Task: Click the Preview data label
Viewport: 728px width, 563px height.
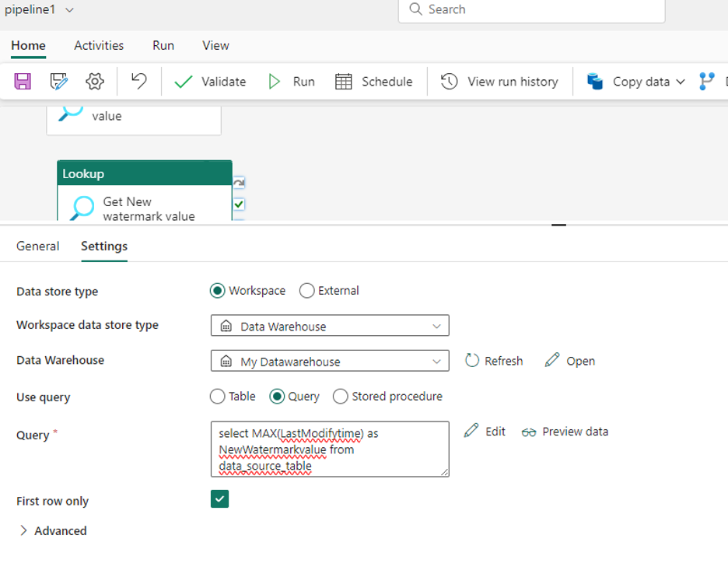Action: tap(576, 432)
